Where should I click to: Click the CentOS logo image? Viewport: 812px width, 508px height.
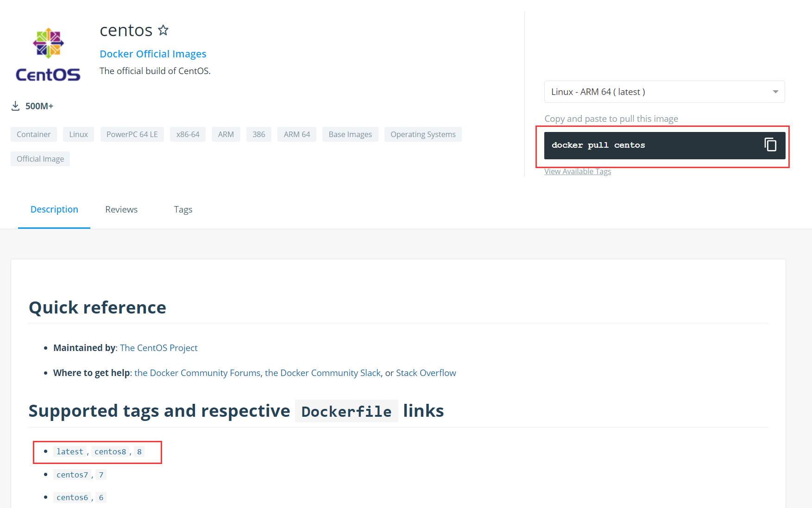coord(48,55)
